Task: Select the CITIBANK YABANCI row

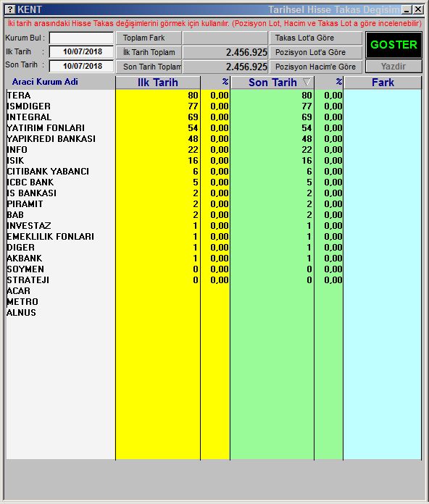Action: click(x=214, y=172)
